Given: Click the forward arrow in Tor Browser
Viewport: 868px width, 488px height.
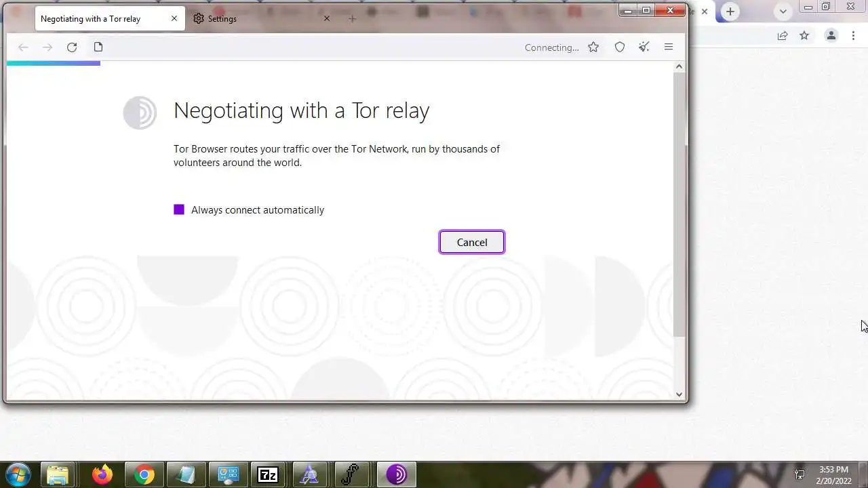Looking at the screenshot, I should point(47,47).
